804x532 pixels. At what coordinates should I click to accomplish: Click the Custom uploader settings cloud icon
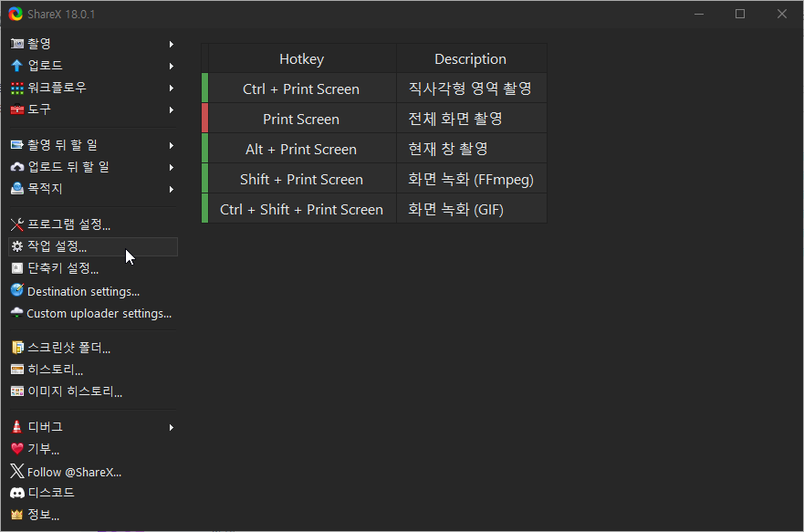pyautogui.click(x=17, y=313)
